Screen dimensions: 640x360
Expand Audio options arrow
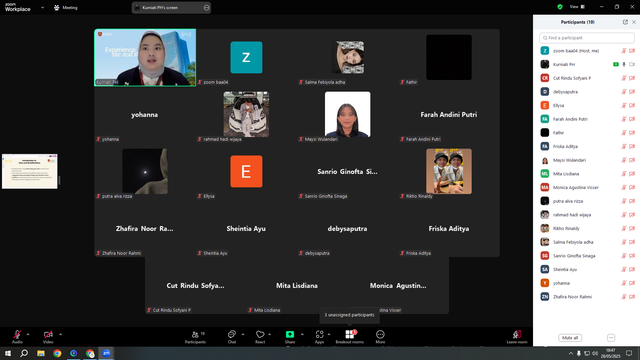point(28,334)
